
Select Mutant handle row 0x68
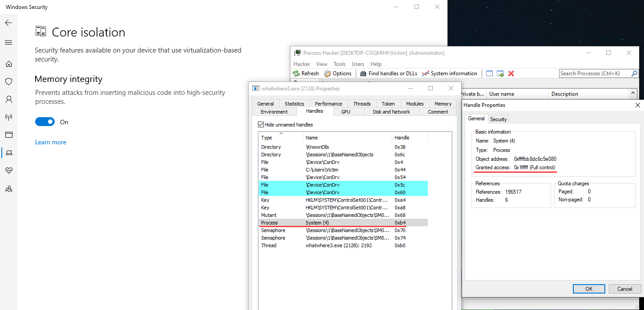[x=343, y=215]
